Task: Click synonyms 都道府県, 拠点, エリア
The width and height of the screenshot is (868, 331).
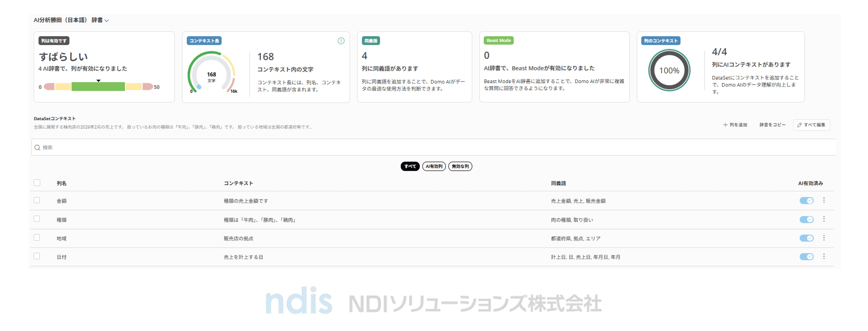Action: 576,238
